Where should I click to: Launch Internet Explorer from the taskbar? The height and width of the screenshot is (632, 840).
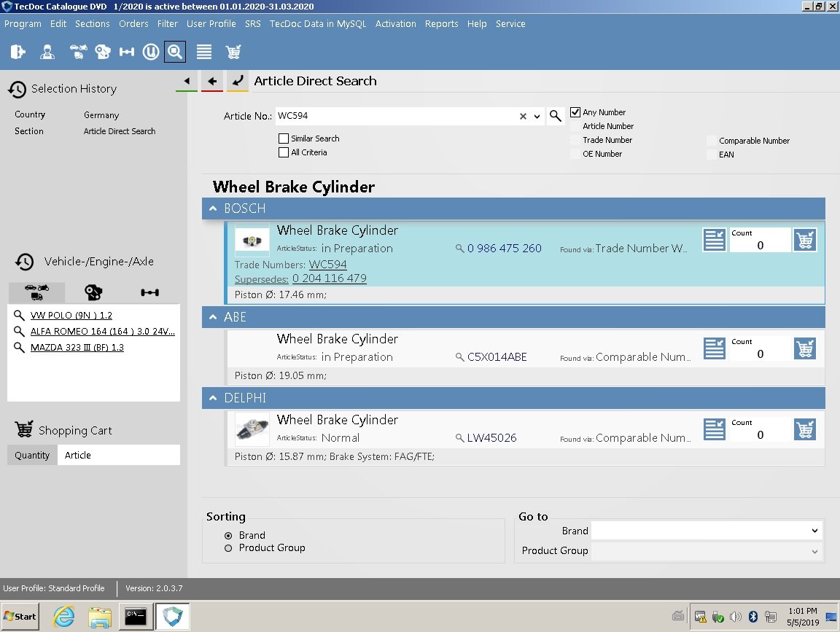pos(63,617)
